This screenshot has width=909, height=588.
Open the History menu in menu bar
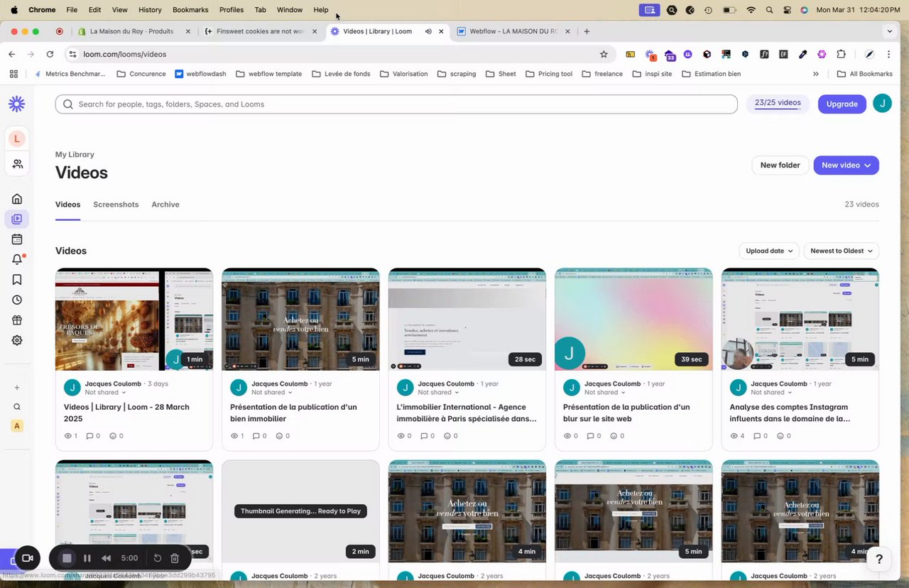(150, 10)
